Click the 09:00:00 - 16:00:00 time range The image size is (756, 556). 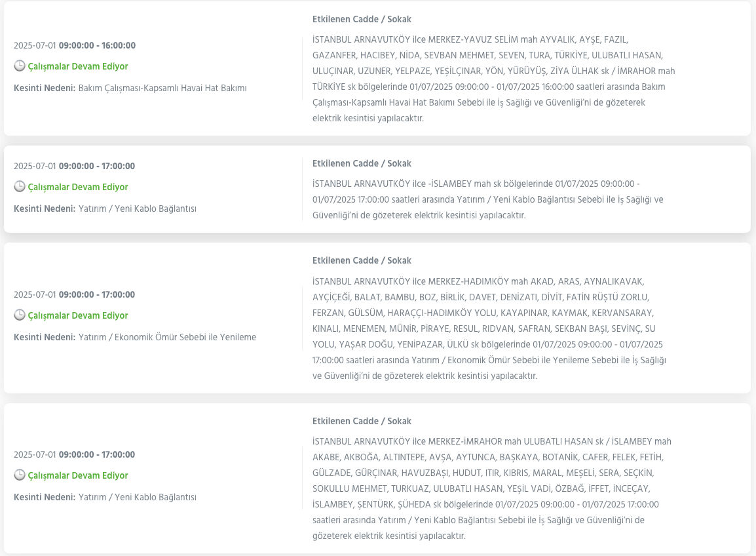[x=97, y=45]
